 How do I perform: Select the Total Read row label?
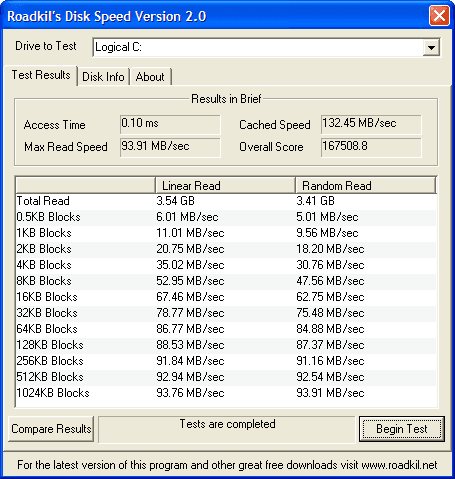click(x=43, y=201)
